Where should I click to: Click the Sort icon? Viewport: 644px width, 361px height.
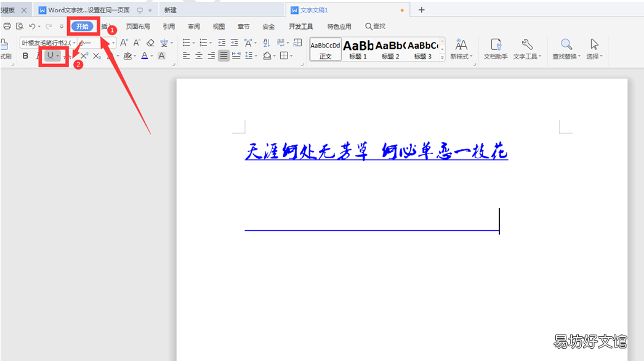(267, 43)
